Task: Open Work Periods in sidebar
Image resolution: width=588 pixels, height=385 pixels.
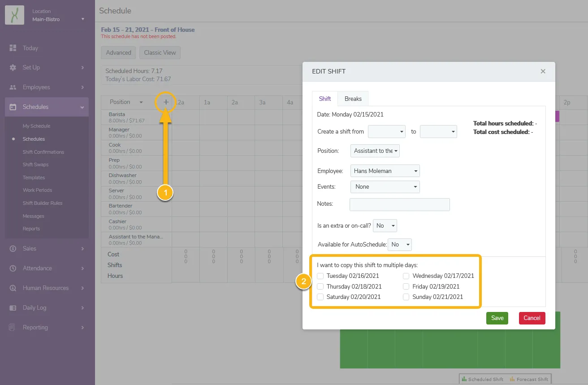Action: (38, 190)
